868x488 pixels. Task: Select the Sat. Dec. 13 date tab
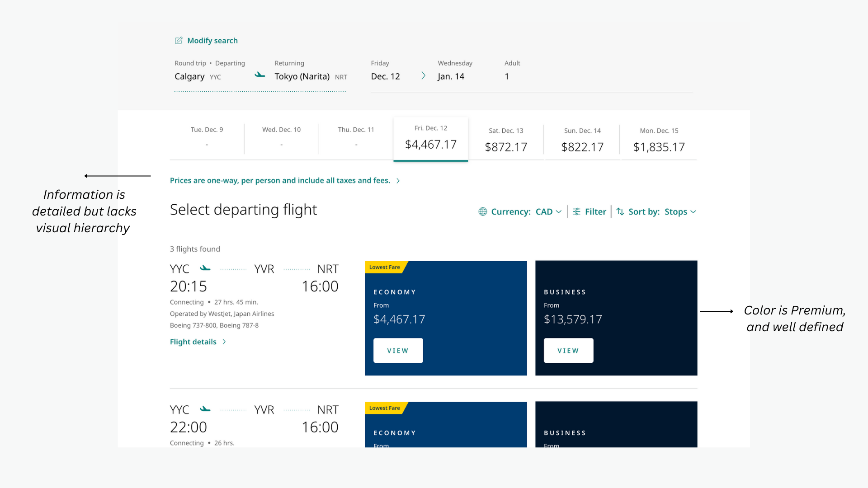pyautogui.click(x=506, y=140)
